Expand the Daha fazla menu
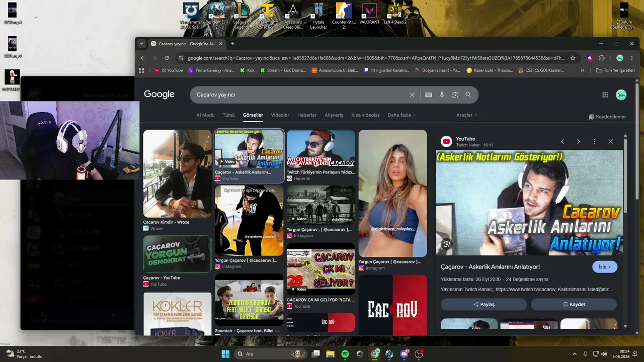Viewport: 644px width, 362px height. 401,115
